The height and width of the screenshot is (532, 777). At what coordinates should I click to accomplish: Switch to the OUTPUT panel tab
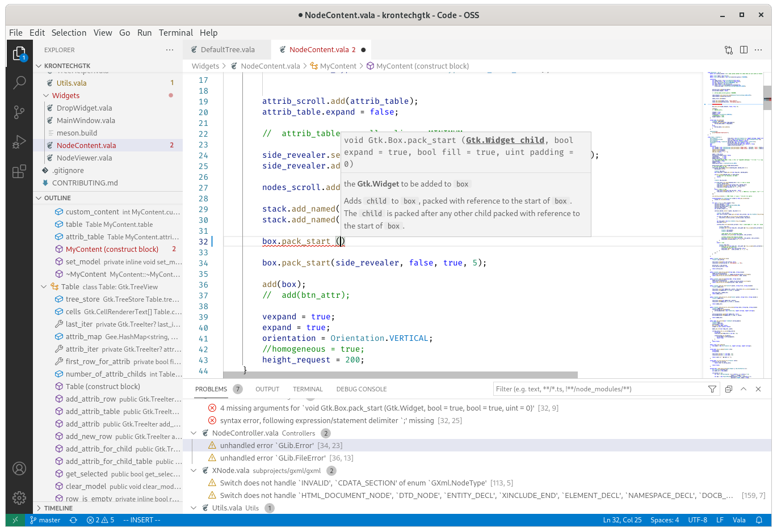point(267,389)
